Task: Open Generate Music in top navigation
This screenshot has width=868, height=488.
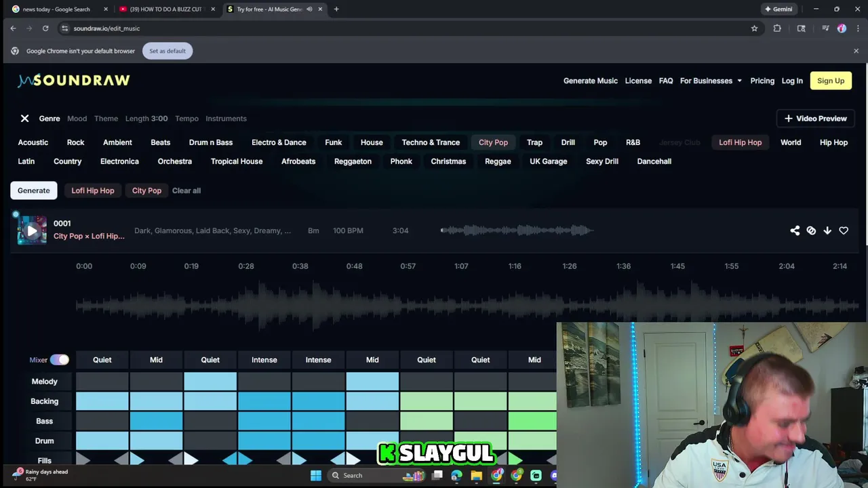Action: click(x=591, y=81)
